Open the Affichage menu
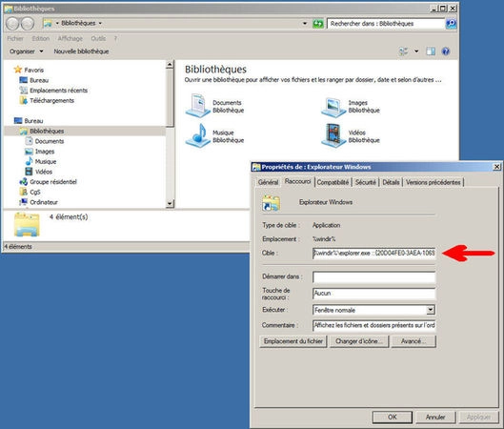504x429 pixels. (x=71, y=38)
